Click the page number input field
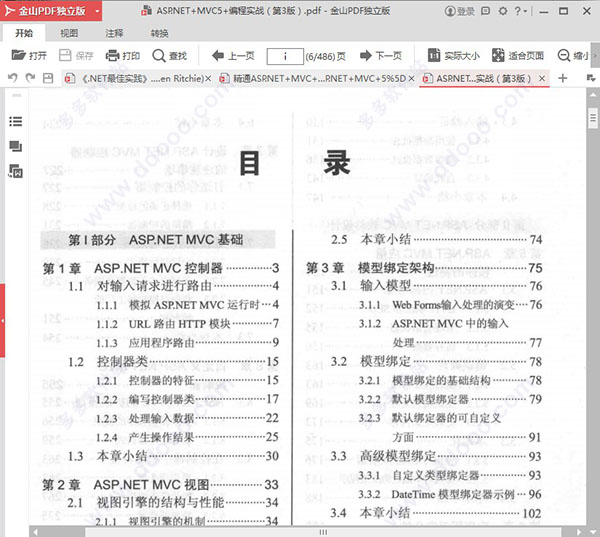The height and width of the screenshot is (537, 600). (x=285, y=57)
